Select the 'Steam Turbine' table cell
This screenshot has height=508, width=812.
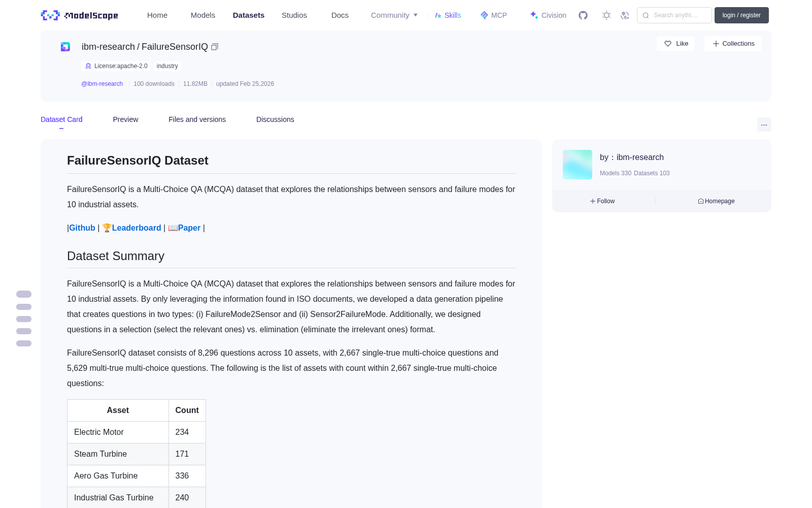pyautogui.click(x=118, y=454)
